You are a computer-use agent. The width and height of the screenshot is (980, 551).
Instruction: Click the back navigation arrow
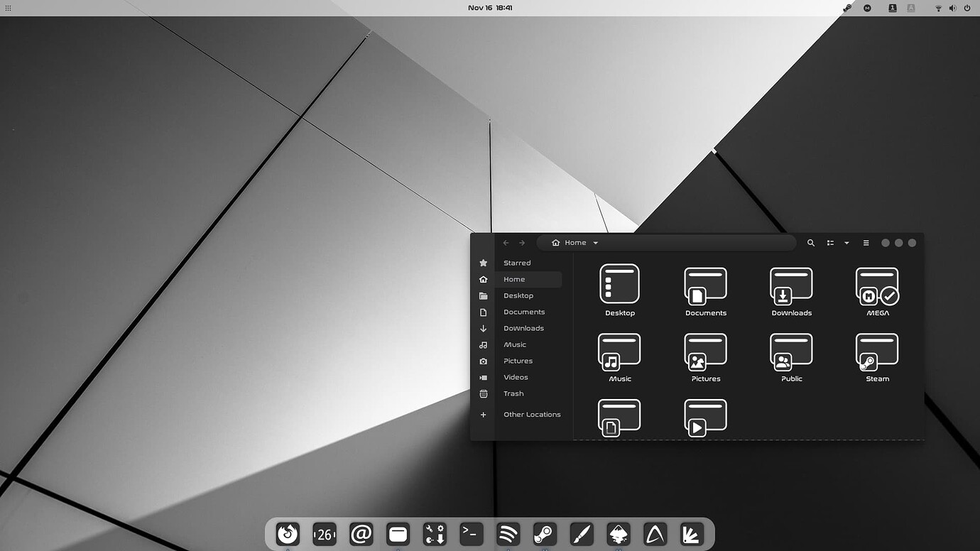(x=505, y=242)
